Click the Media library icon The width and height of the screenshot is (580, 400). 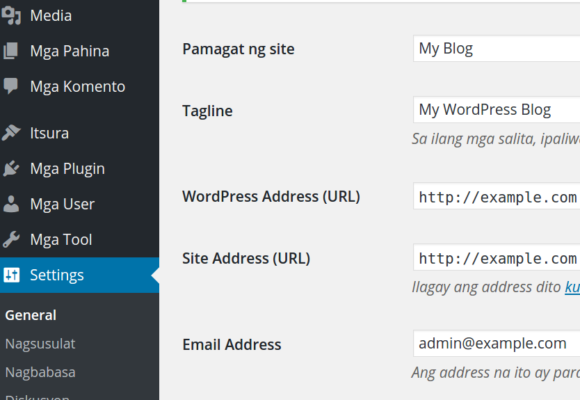pos(11,16)
